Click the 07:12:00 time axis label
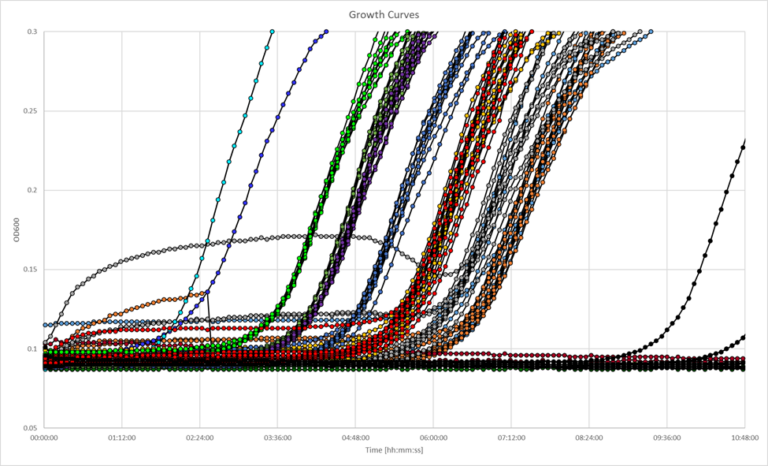The height and width of the screenshot is (466, 768). [511, 438]
